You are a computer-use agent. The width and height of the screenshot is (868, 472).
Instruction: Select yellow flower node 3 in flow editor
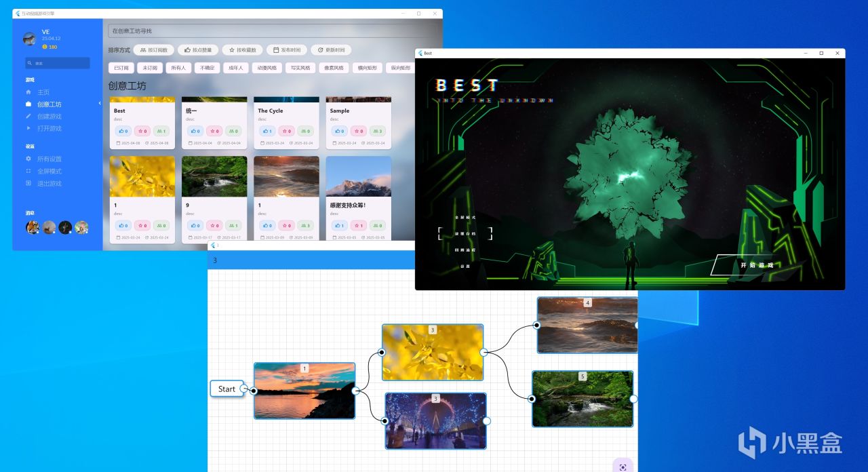pyautogui.click(x=433, y=352)
